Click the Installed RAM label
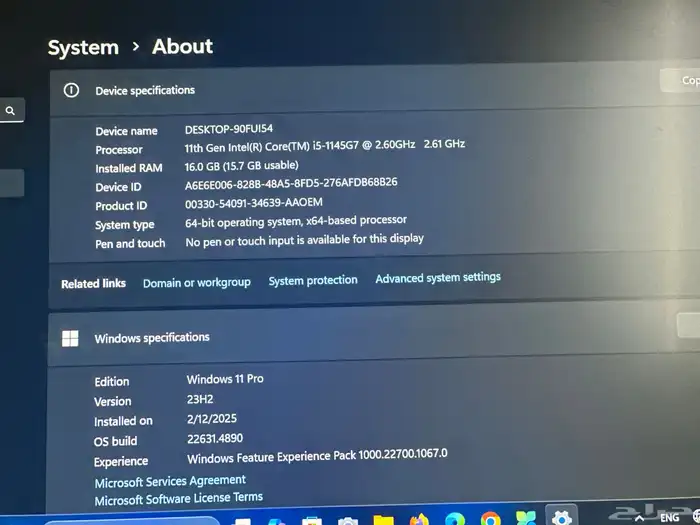 [x=129, y=168]
